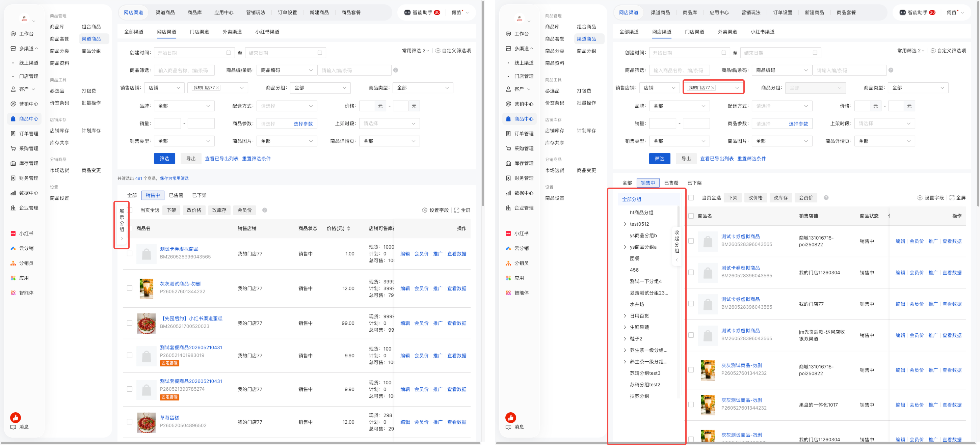Open 商品详情页 dropdown in right screenshot

884,141
